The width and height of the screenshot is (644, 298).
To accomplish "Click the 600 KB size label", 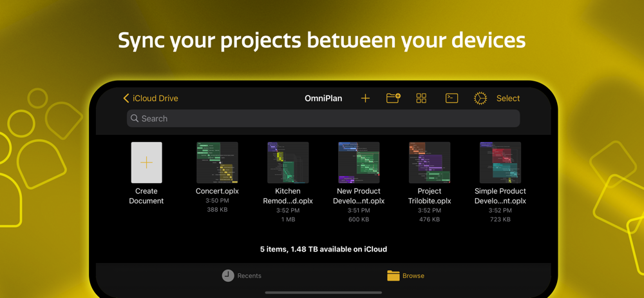I will [359, 219].
